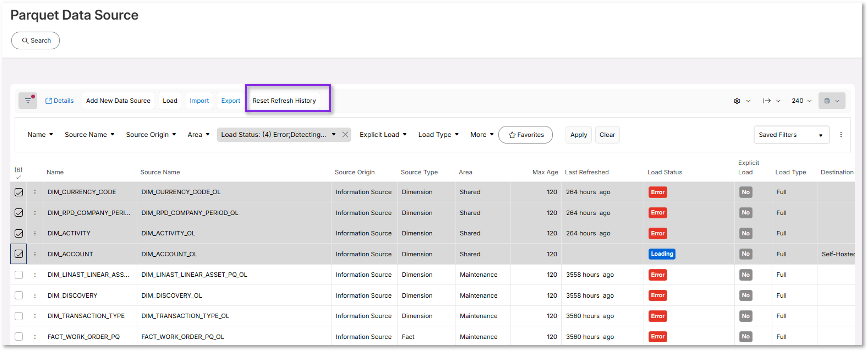The width and height of the screenshot is (868, 351).
Task: Uncheck the DIM_CURRENCY_CODE row checkbox
Action: [x=19, y=192]
